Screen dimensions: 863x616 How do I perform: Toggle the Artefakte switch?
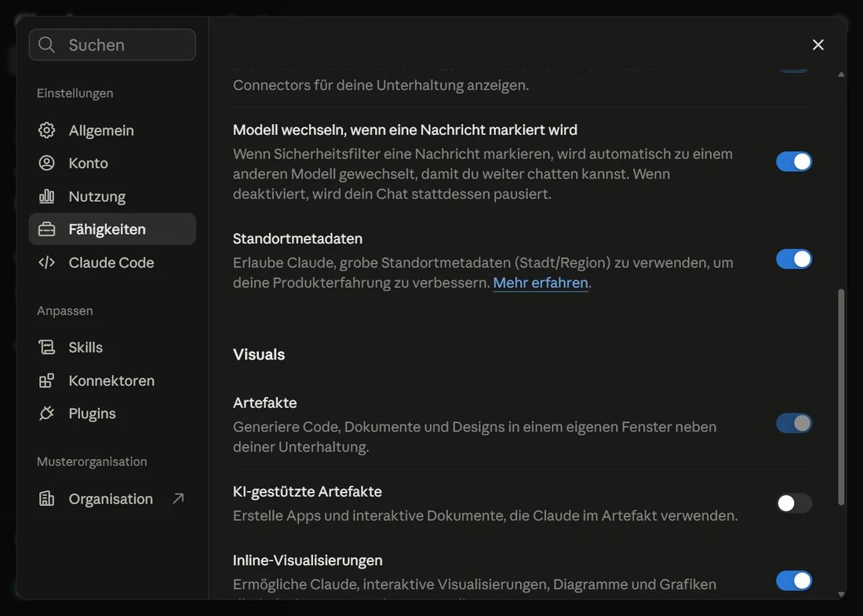point(794,423)
